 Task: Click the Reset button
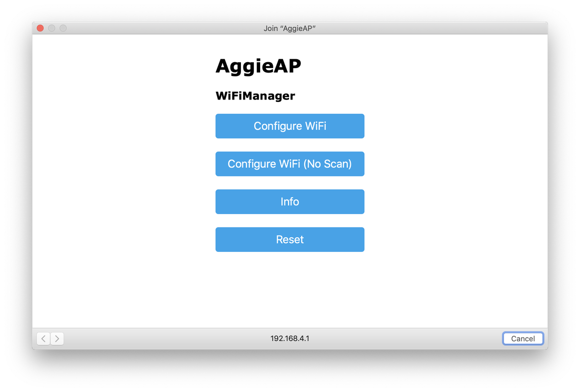[x=290, y=240]
